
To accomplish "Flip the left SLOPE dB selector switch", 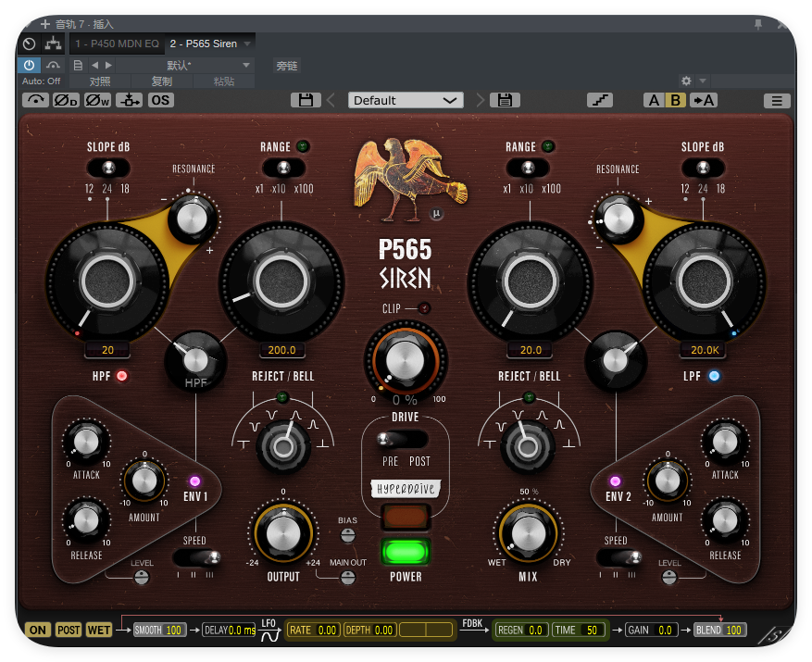I will coord(108,168).
